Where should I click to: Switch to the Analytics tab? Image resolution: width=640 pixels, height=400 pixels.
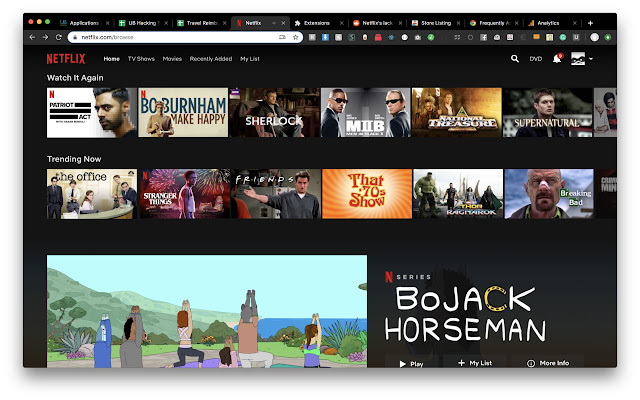coord(552,23)
